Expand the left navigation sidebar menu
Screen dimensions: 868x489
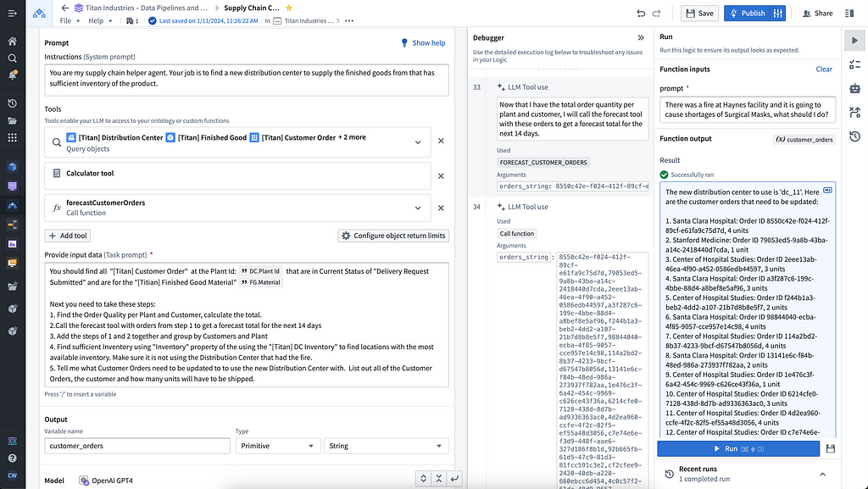12,14
